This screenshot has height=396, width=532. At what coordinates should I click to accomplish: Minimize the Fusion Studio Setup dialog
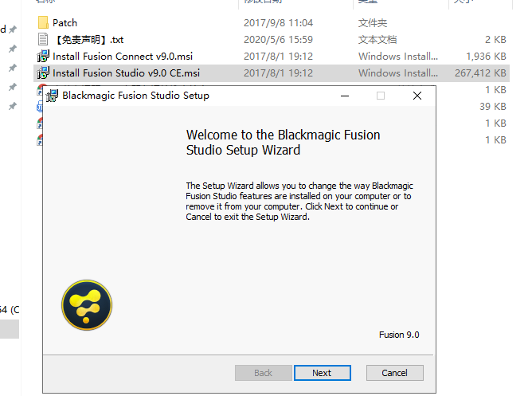[345, 96]
